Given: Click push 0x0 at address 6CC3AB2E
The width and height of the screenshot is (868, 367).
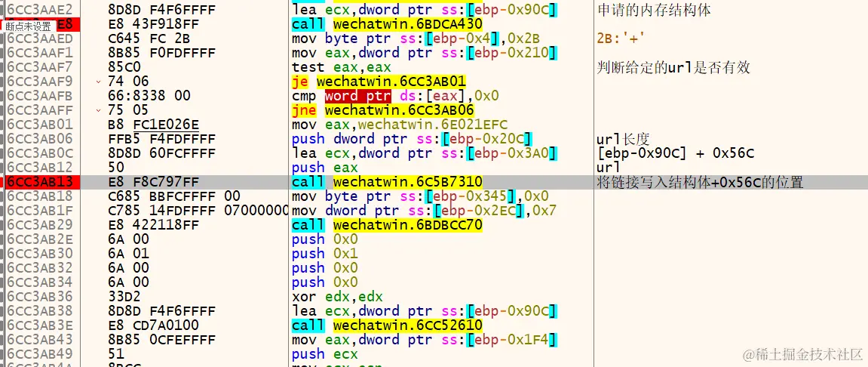Looking at the screenshot, I should (x=325, y=239).
